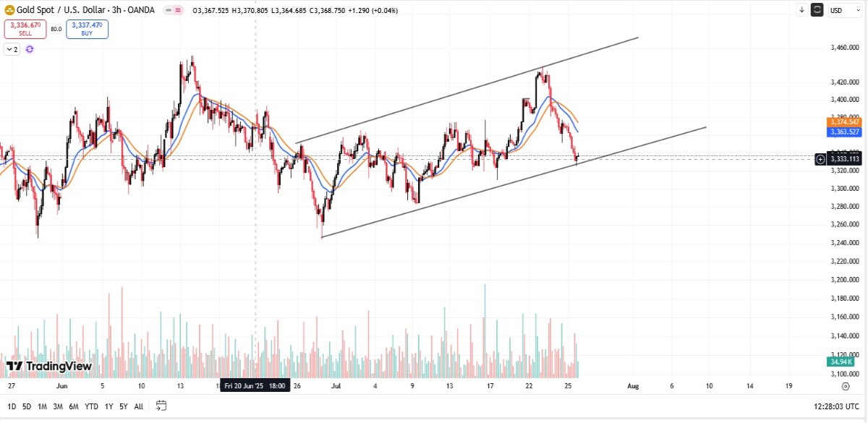Open time axis settings gear icon
This screenshot has height=423, width=868.
click(x=846, y=386)
